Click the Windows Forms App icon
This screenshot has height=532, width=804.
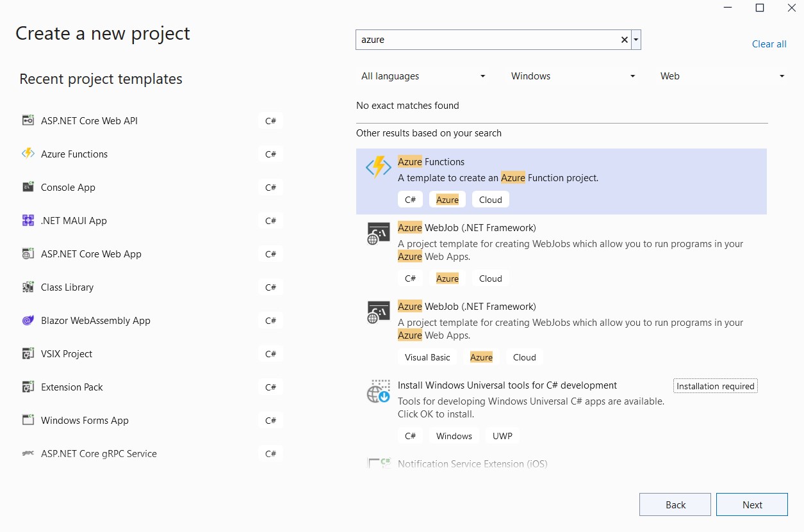point(28,420)
